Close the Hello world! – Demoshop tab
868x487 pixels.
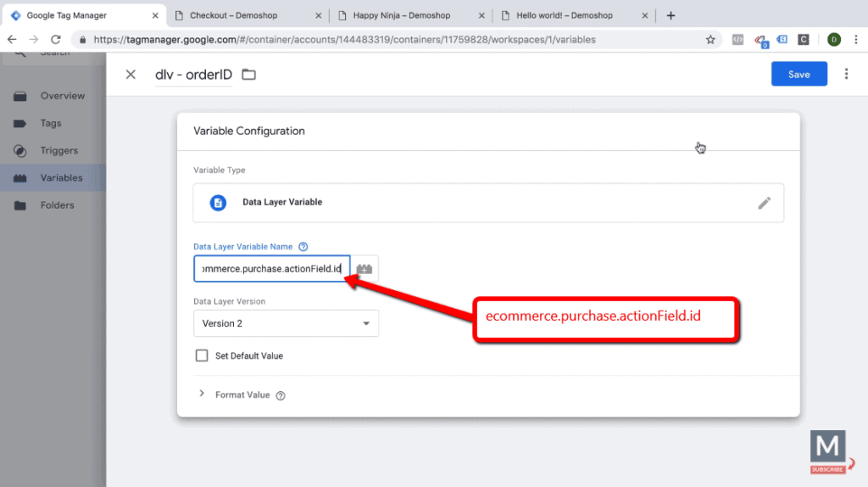(x=645, y=15)
